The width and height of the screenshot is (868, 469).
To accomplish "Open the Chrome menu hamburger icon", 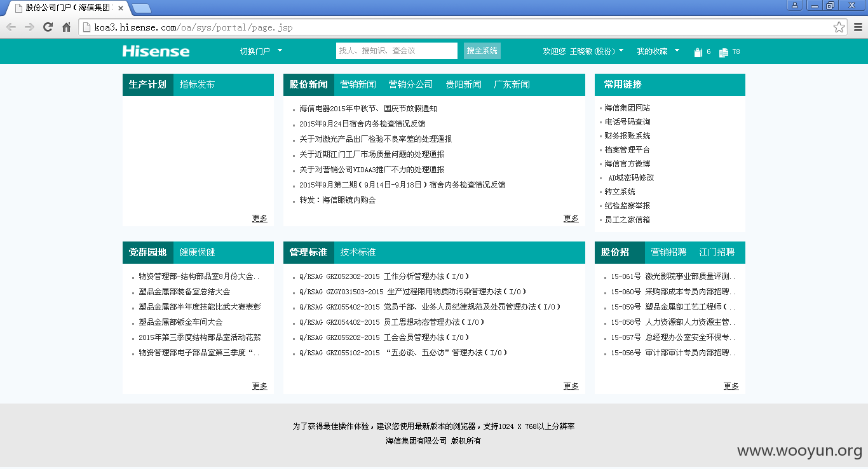I will pos(858,27).
